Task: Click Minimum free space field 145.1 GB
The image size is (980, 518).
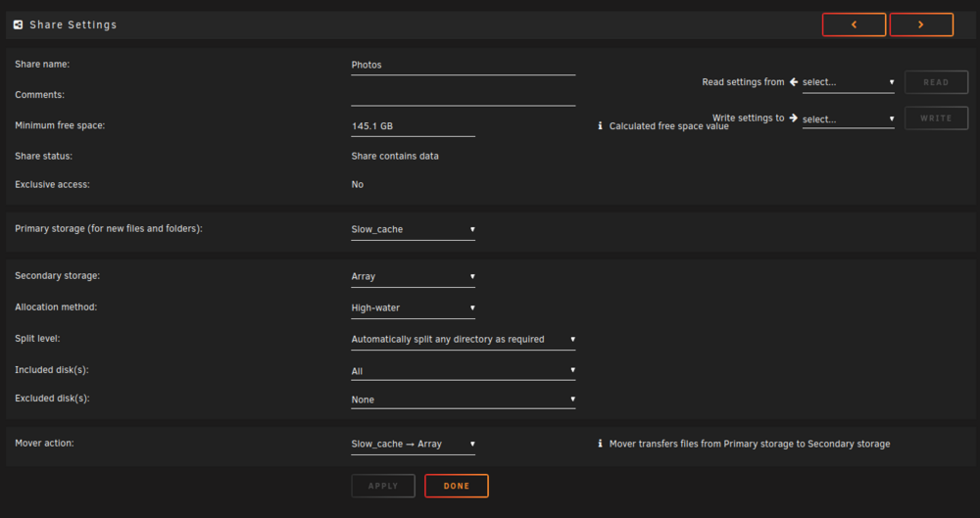Action: click(x=414, y=126)
